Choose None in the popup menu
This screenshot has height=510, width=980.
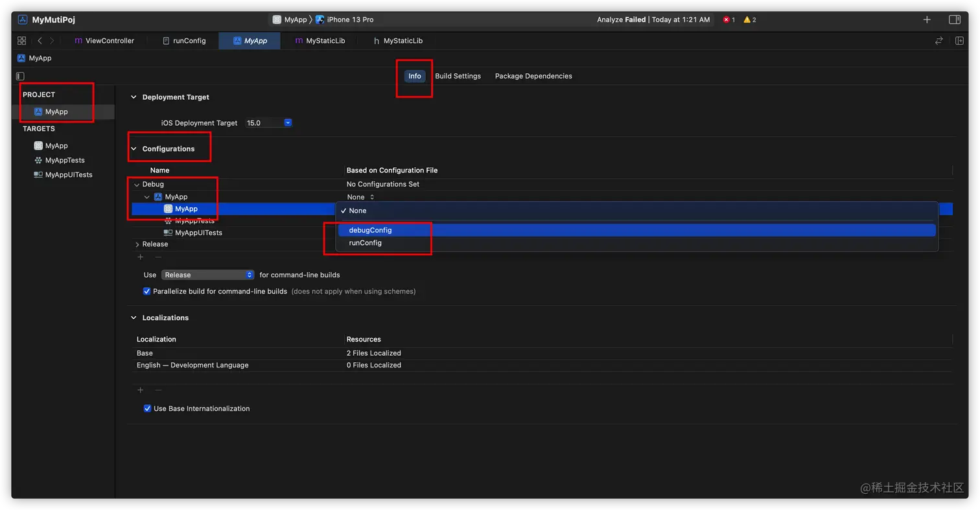(636, 211)
